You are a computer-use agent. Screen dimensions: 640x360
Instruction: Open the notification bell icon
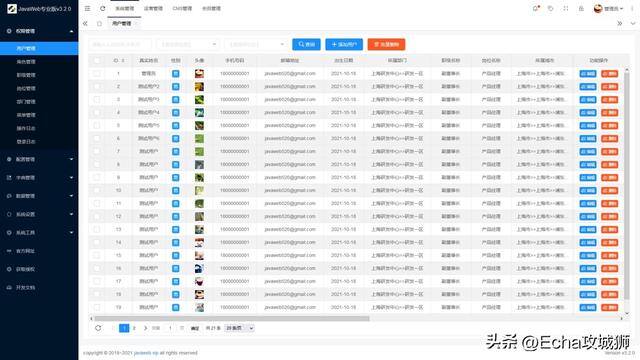pos(536,8)
